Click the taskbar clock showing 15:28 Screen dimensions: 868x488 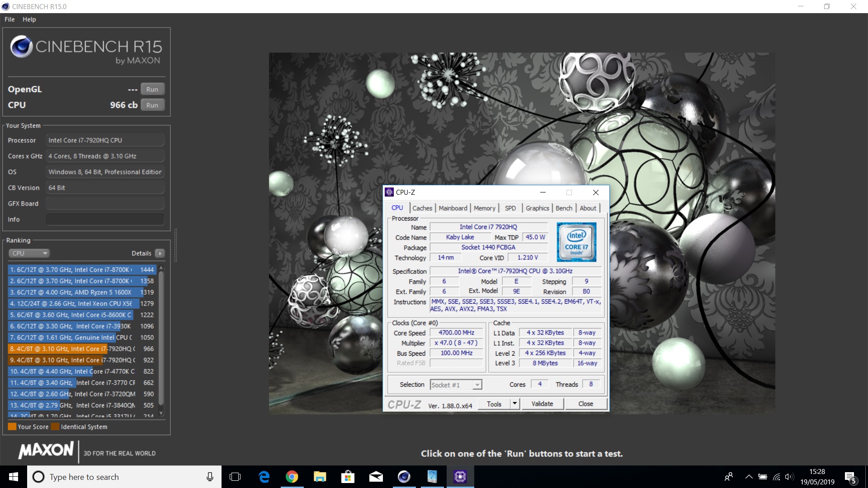(817, 477)
